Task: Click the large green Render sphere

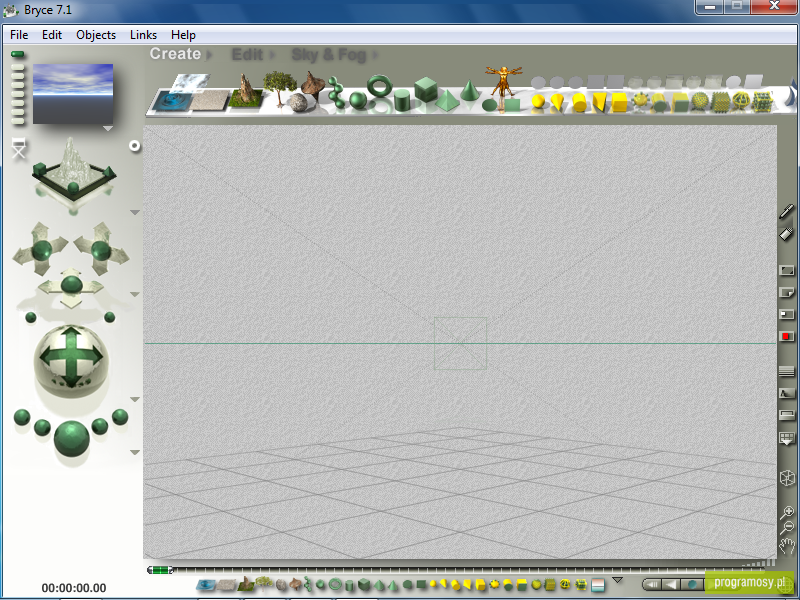Action: click(71, 438)
